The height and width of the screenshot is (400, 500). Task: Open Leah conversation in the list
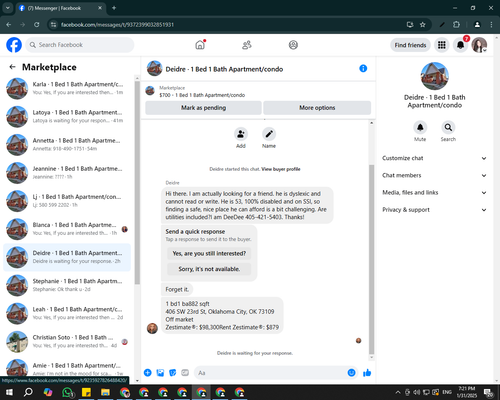click(67, 313)
